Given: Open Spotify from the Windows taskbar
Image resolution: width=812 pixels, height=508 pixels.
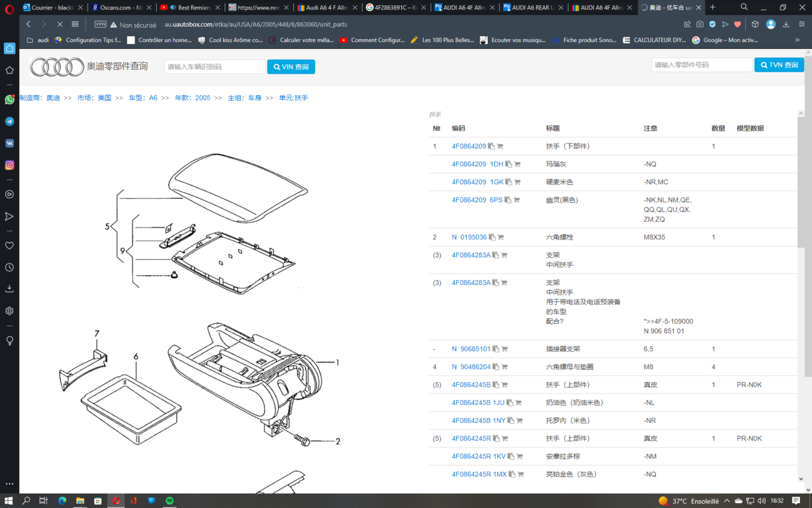Looking at the screenshot, I should [169, 500].
